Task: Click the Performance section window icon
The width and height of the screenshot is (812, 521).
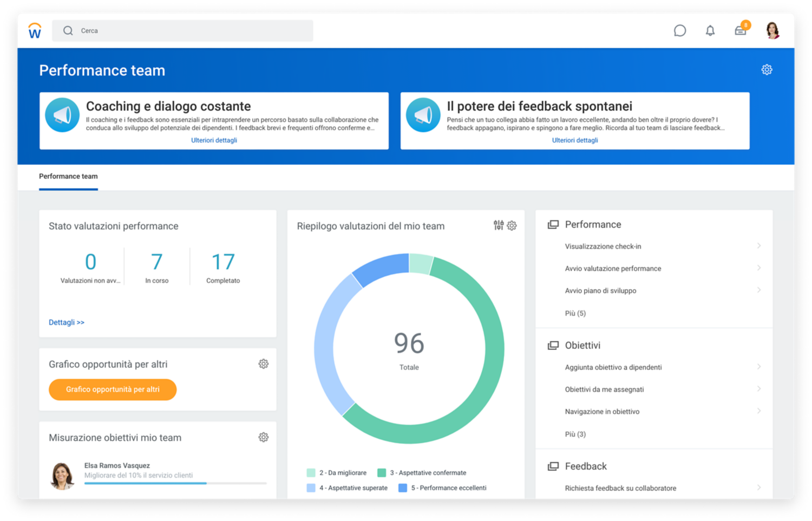Action: coord(553,224)
